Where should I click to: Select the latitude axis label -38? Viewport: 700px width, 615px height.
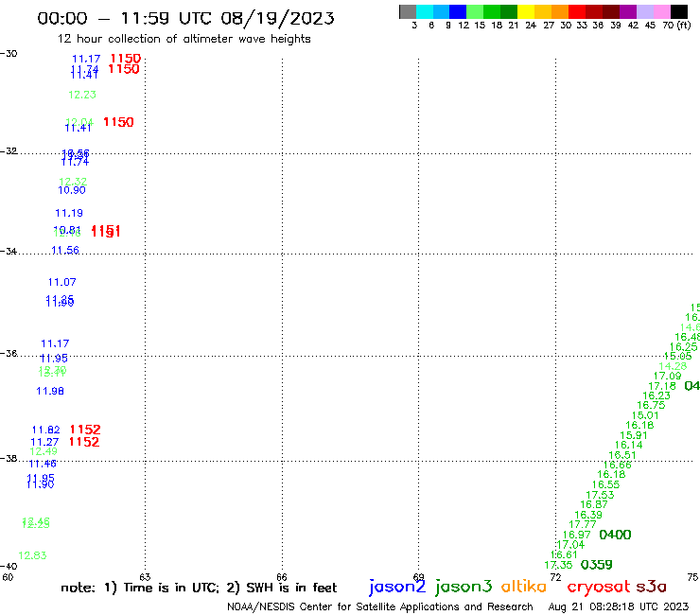9,459
